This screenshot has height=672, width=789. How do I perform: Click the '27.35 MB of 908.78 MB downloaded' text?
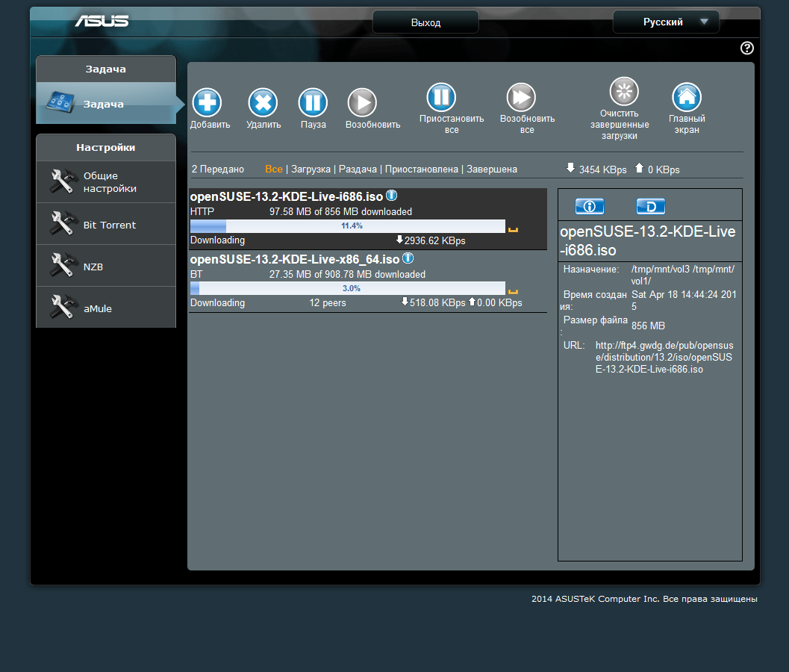point(347,274)
